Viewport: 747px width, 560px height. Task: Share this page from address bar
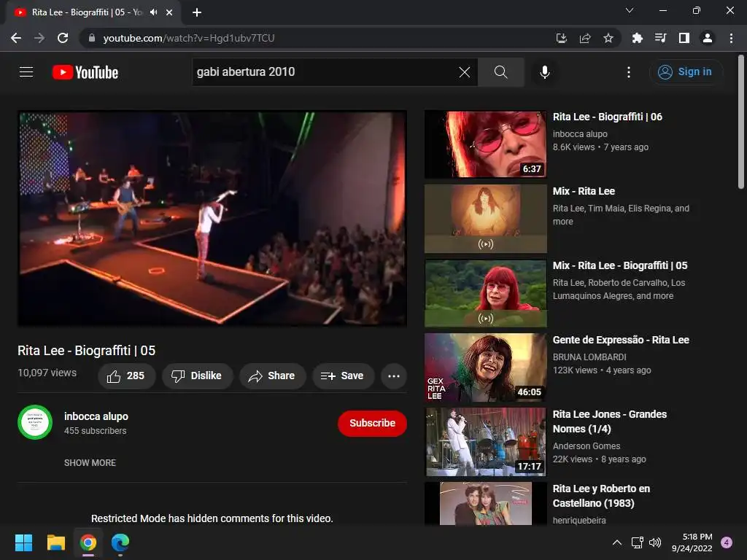(x=585, y=38)
